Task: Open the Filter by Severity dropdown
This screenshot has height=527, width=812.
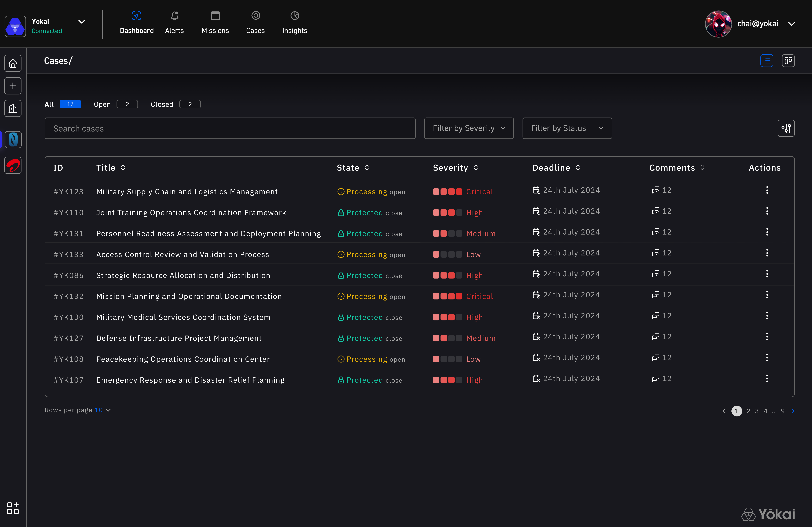Action: point(469,128)
